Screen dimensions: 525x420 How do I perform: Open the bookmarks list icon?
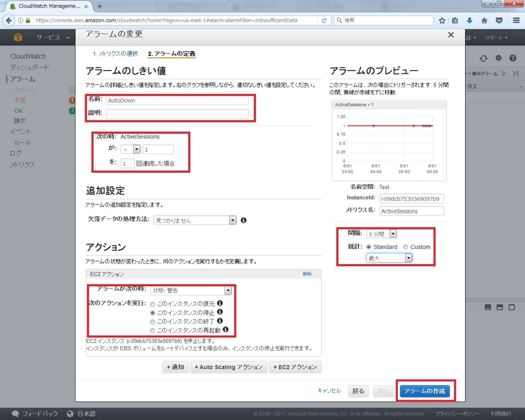coord(455,21)
